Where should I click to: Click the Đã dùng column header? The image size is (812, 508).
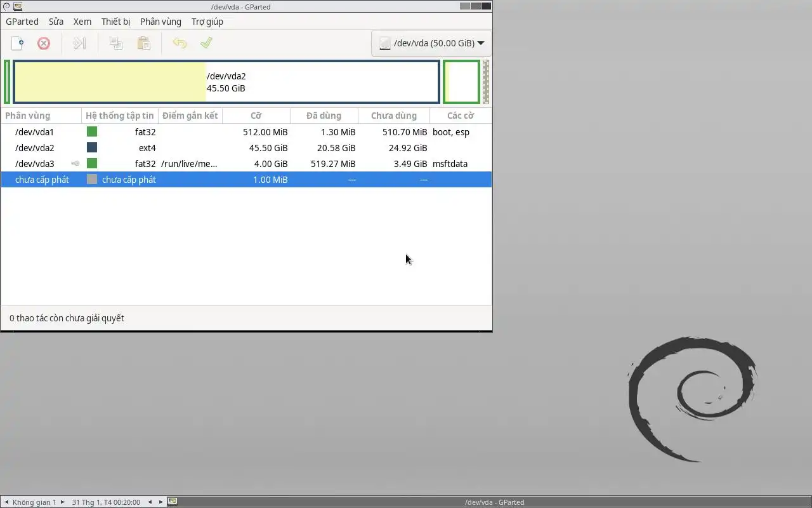point(324,116)
